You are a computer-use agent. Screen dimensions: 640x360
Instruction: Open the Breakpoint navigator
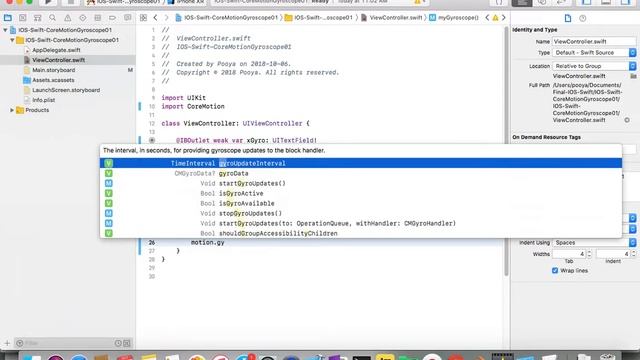click(x=112, y=18)
